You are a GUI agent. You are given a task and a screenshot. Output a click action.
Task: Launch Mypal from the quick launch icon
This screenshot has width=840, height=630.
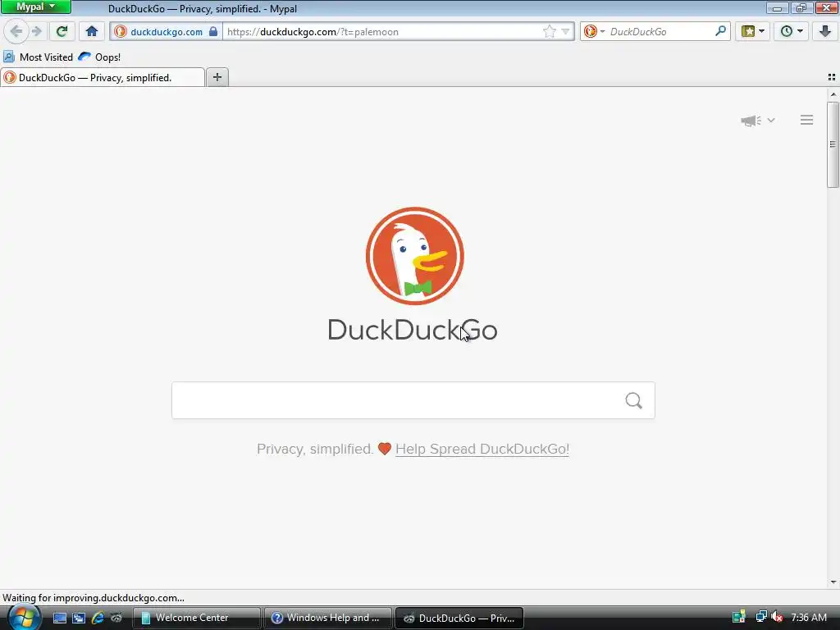coord(116,618)
